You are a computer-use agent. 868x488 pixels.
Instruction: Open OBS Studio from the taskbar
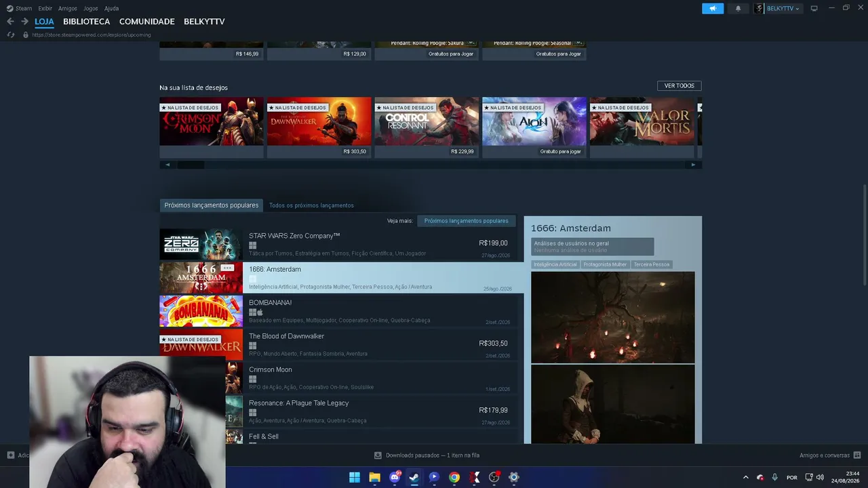(x=494, y=477)
